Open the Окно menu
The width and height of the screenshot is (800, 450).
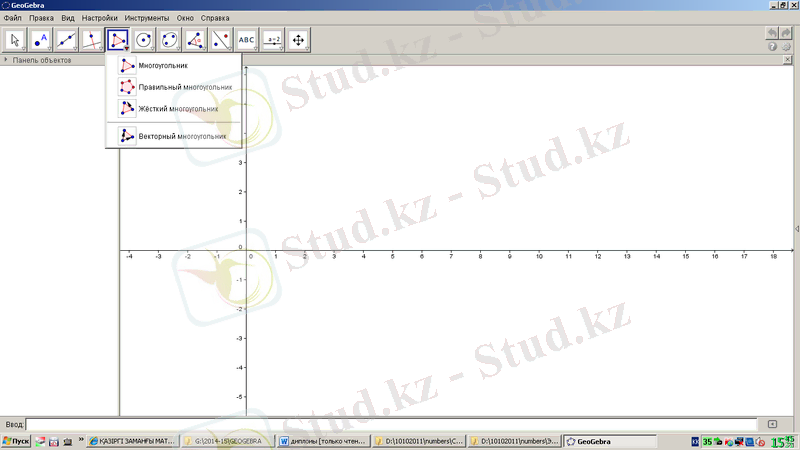click(185, 18)
